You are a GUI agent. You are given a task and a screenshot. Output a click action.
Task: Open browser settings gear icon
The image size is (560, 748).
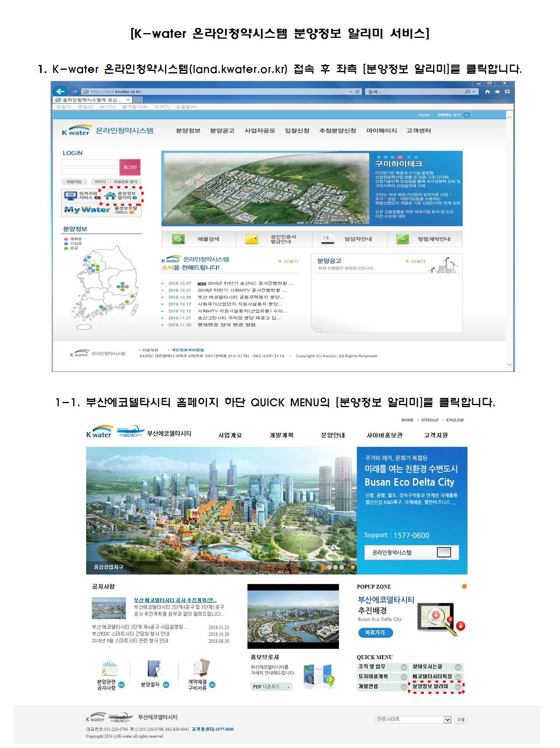point(507,92)
